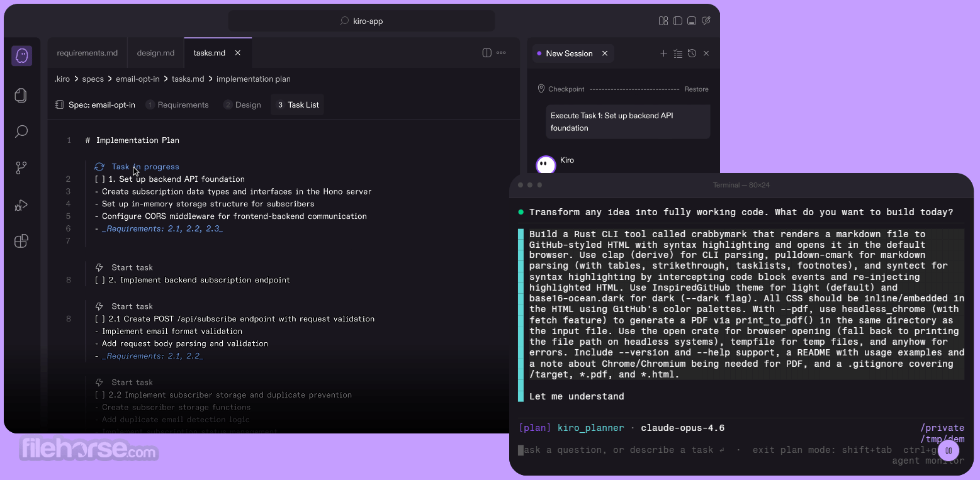Image resolution: width=980 pixels, height=480 pixels.
Task: Click the Kiro avatar in the chat
Action: point(546,165)
